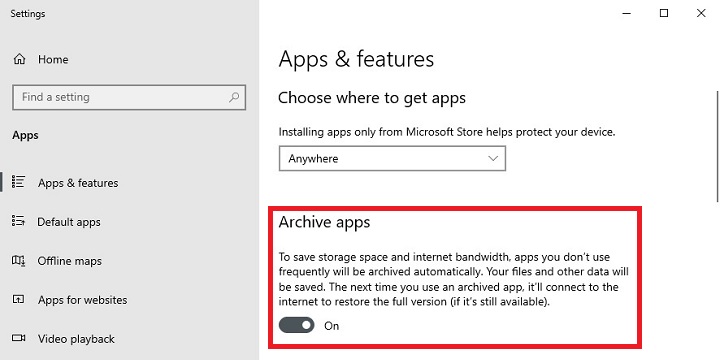This screenshot has width=720, height=360.
Task: Click the vertical scrollbar on right
Action: (x=717, y=146)
